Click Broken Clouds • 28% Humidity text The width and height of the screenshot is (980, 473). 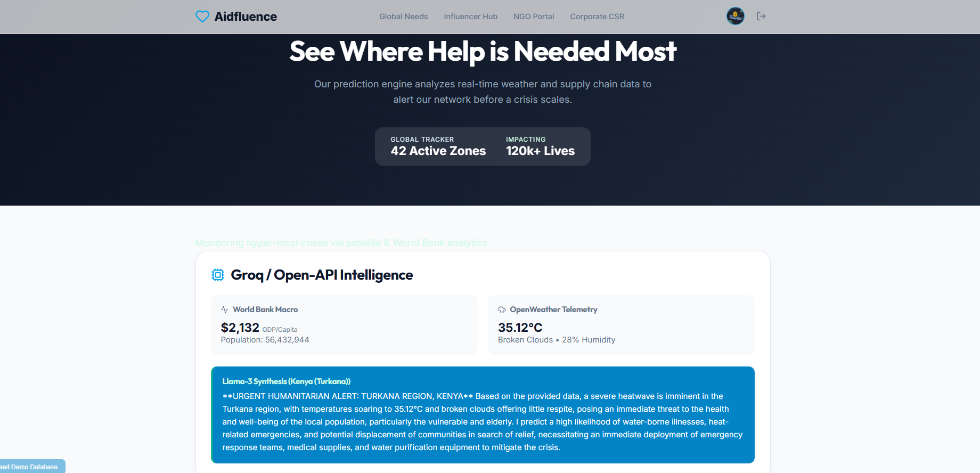pyautogui.click(x=557, y=340)
